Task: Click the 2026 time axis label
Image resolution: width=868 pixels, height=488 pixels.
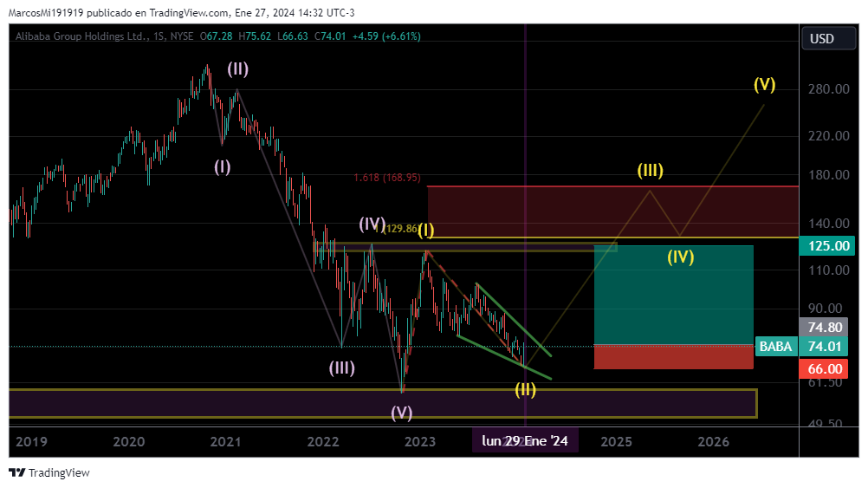Action: pos(713,441)
